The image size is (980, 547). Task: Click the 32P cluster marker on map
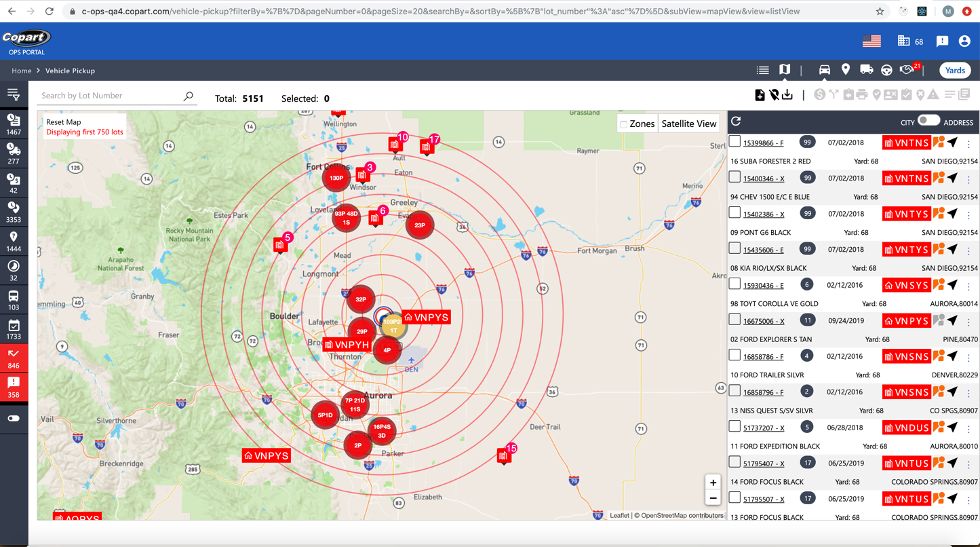pyautogui.click(x=361, y=299)
